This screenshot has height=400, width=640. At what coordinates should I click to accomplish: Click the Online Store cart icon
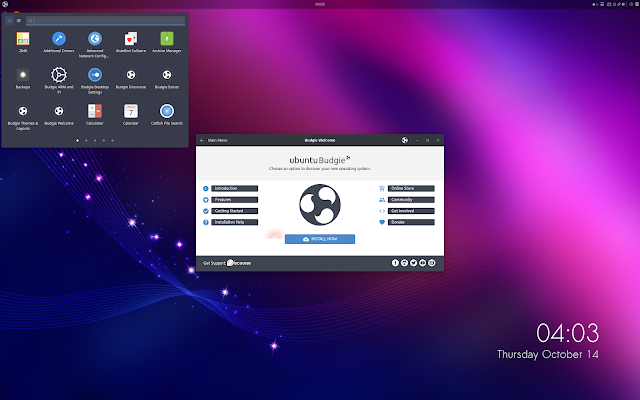[382, 189]
